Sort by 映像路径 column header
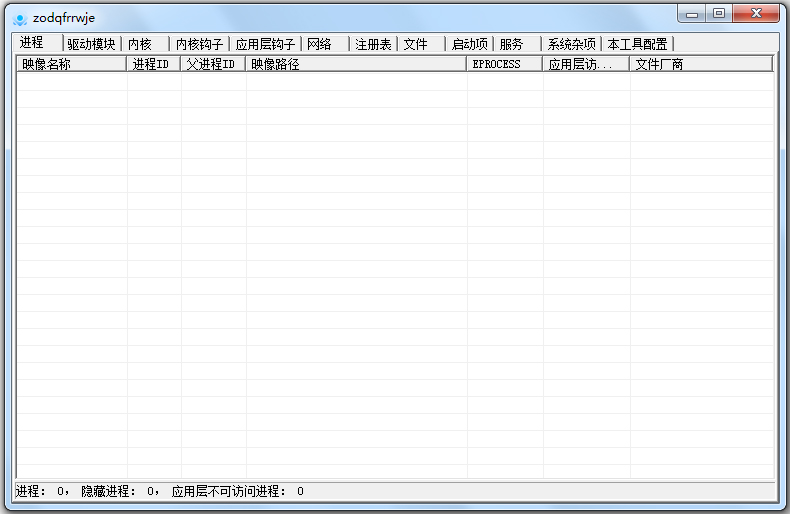790x514 pixels. pyautogui.click(x=356, y=64)
